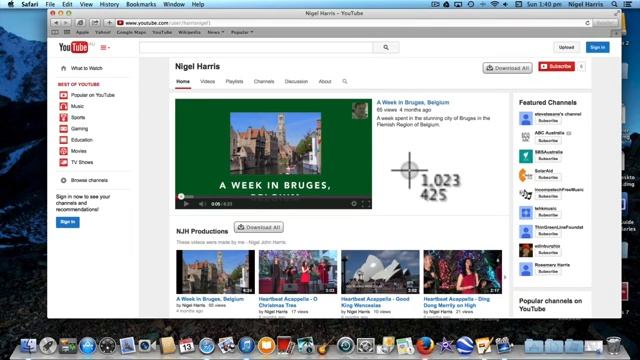The image size is (640, 360).
Task: Open the Popular bookmarks dropdown
Action: pyautogui.click(x=242, y=32)
